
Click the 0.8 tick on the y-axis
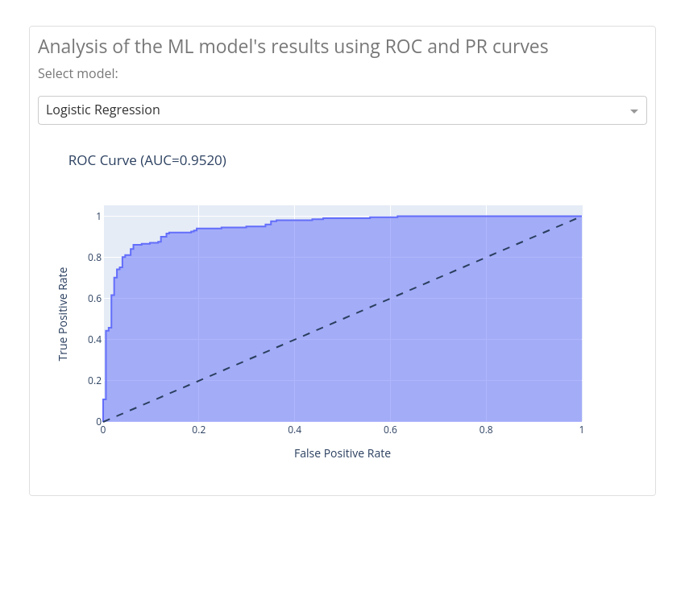pyautogui.click(x=94, y=258)
